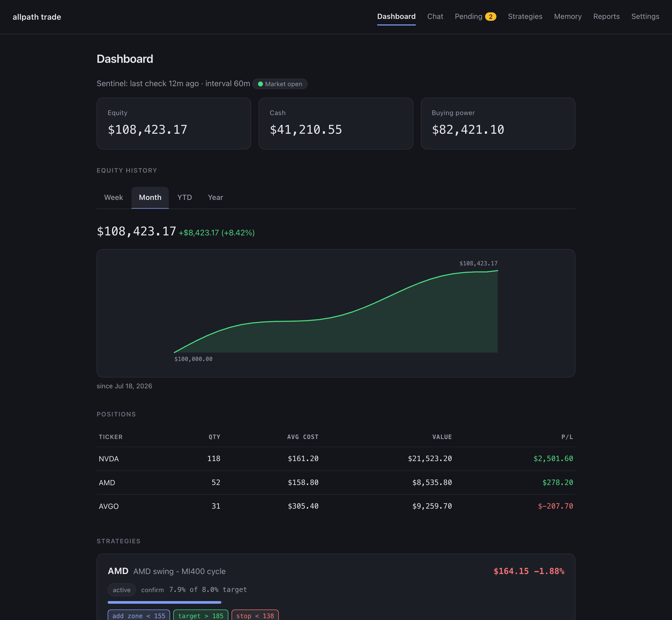Open the AMD swing - MI400 cycle strategy
The height and width of the screenshot is (620, 672).
(x=179, y=571)
